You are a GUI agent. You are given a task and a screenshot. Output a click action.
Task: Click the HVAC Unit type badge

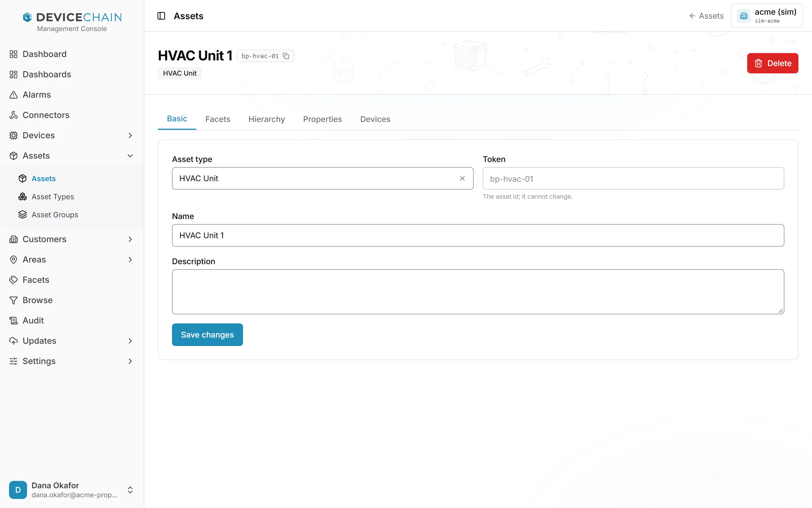180,73
